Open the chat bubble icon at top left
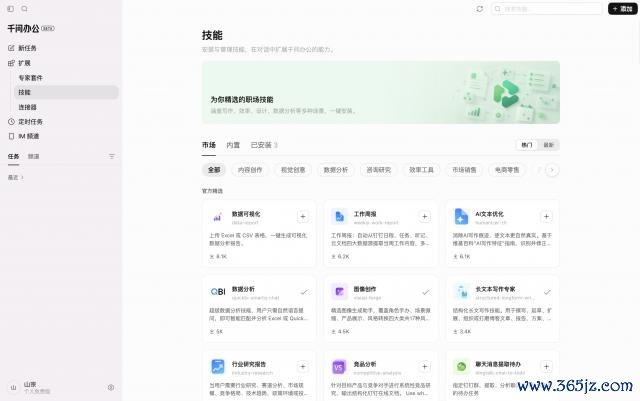Image resolution: width=640 pixels, height=401 pixels. coord(24,9)
